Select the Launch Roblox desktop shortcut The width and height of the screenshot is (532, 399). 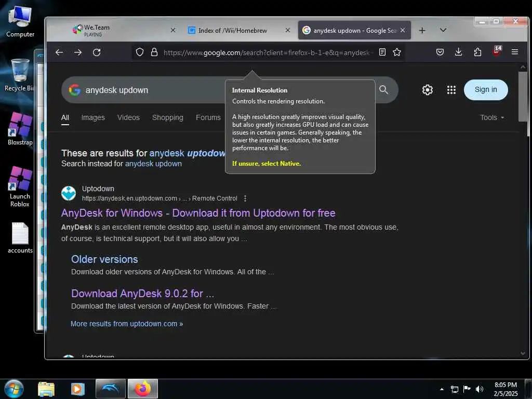click(20, 187)
